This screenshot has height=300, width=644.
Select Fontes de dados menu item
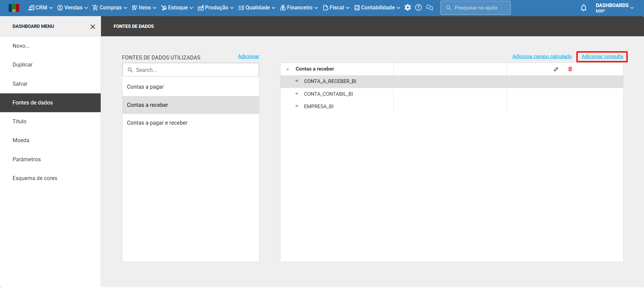click(50, 103)
